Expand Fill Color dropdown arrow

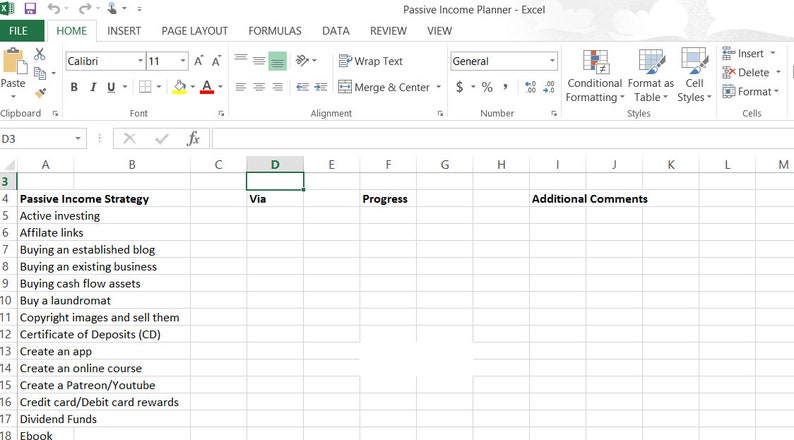[193, 87]
